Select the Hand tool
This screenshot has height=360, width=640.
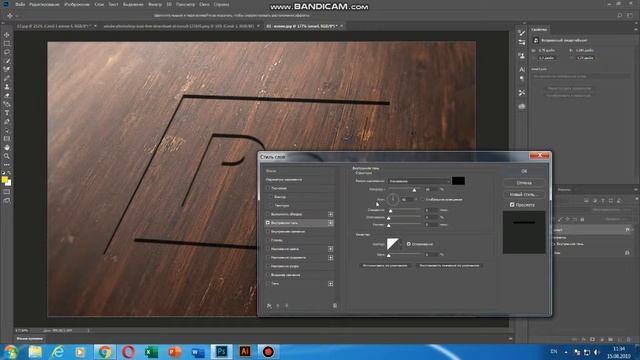click(x=7, y=147)
